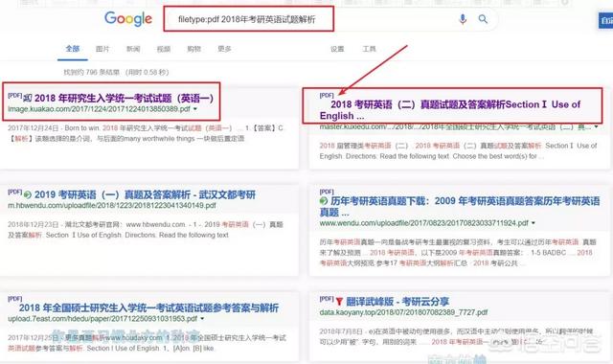Viewport: 613px width, 364px height.
Task: Click the data.kaoyany.top URL text
Action: [403, 312]
